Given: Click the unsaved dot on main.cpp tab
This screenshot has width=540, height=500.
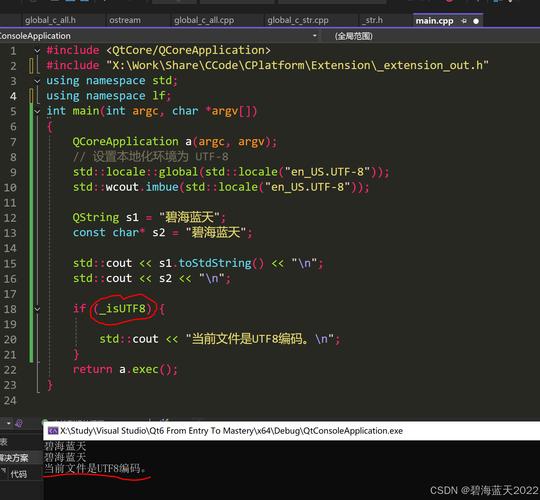Looking at the screenshot, I should coord(476,21).
